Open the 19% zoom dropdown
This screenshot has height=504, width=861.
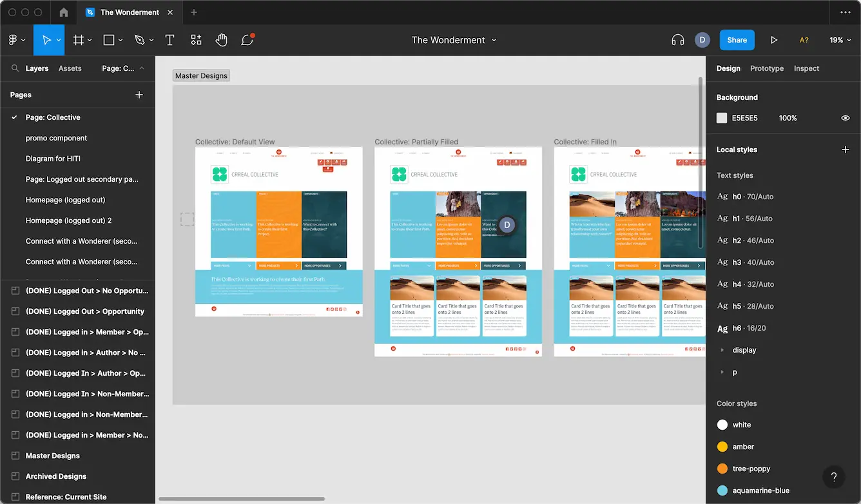(840, 40)
